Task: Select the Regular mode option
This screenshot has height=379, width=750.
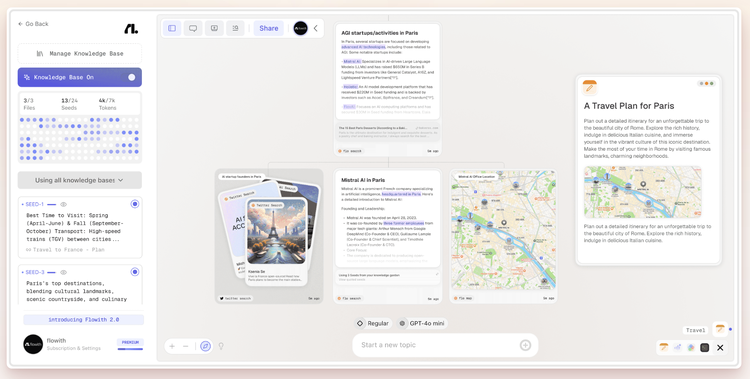Action: point(373,323)
